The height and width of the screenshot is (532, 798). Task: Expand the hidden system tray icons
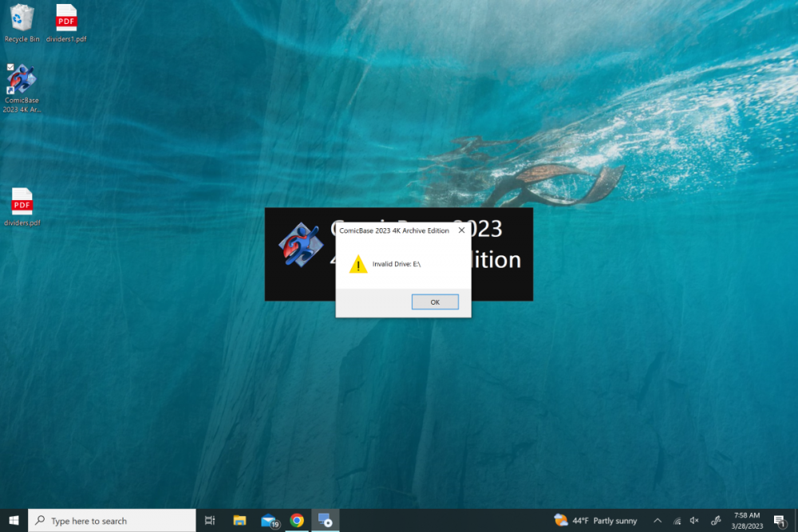point(658,521)
